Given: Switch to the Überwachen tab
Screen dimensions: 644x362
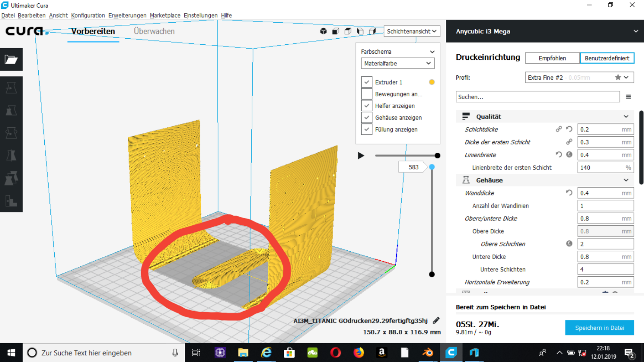Looking at the screenshot, I should (154, 31).
